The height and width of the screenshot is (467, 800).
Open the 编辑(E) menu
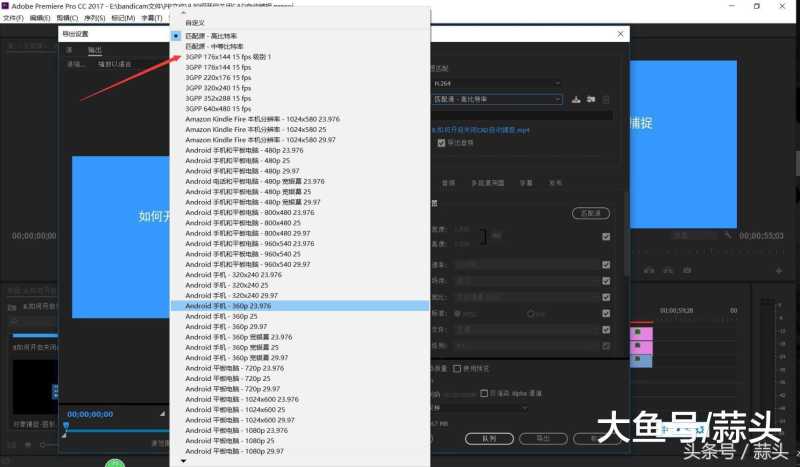(x=40, y=18)
